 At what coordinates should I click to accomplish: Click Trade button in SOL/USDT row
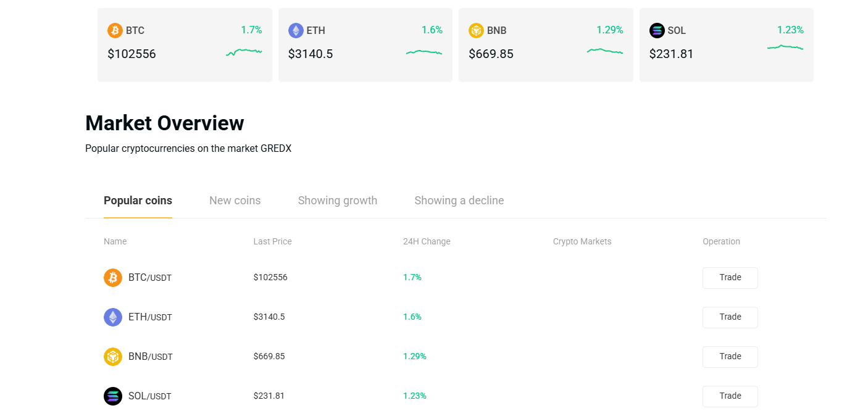pyautogui.click(x=730, y=396)
